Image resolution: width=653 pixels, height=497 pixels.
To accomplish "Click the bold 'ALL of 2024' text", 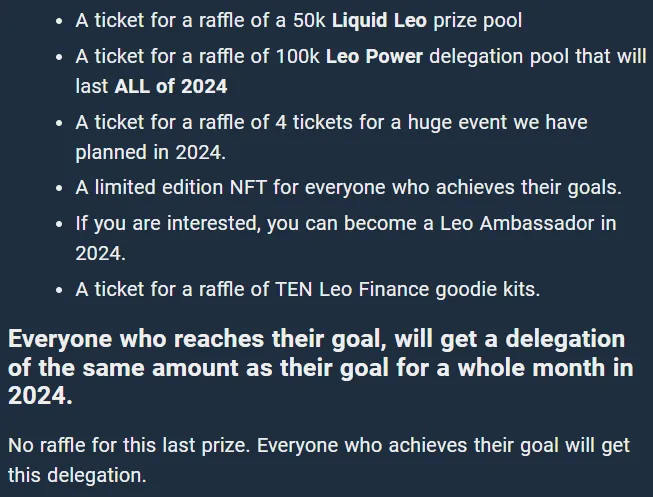I will pos(171,86).
